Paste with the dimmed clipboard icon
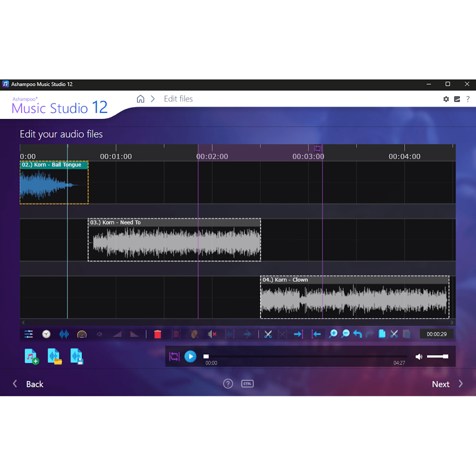The image size is (476, 476). click(407, 334)
